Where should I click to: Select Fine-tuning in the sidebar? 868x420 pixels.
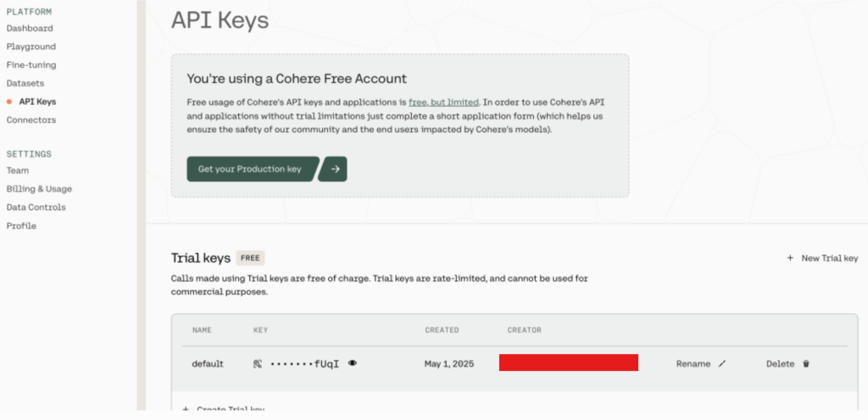click(31, 64)
